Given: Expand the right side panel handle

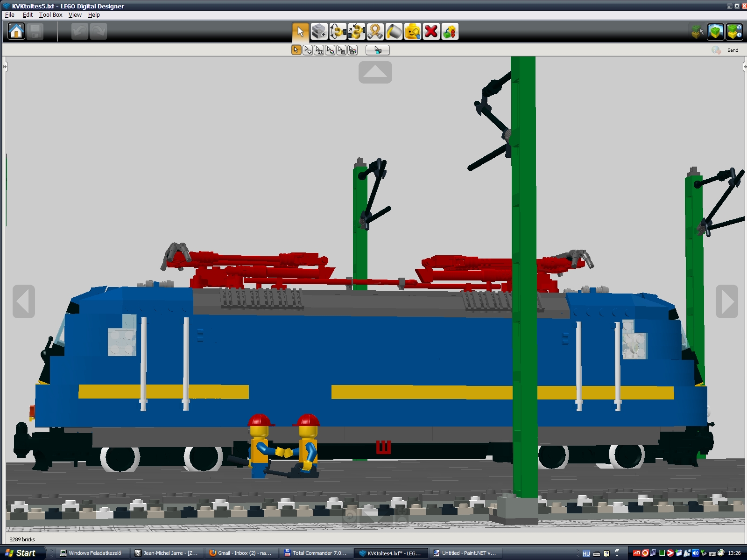Looking at the screenshot, I should coord(745,67).
